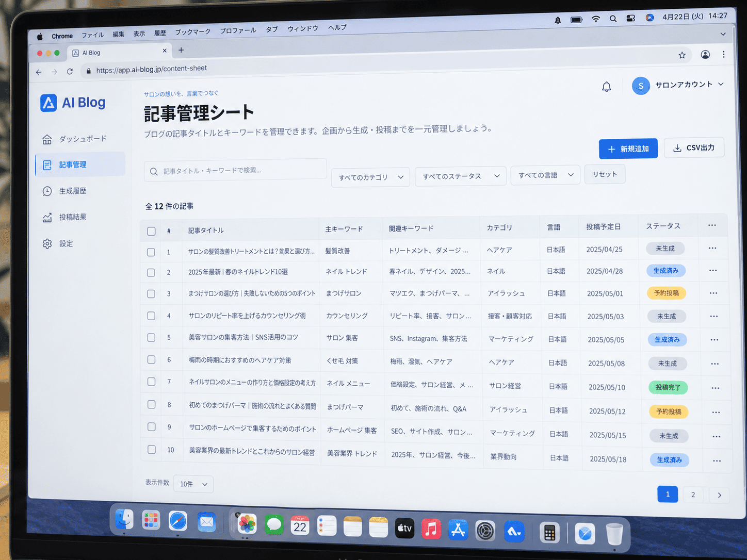This screenshot has height=560, width=747.
Task: Select 記事管理 in the sidebar
Action: pos(80,164)
